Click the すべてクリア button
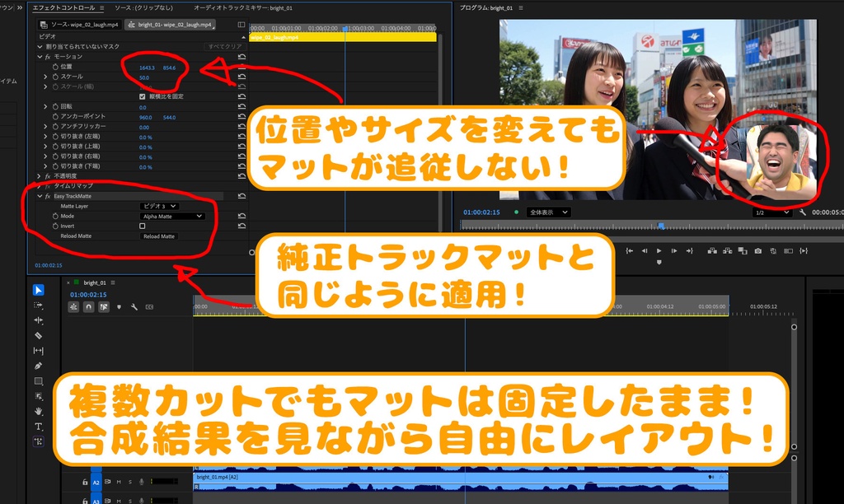 pyautogui.click(x=224, y=47)
